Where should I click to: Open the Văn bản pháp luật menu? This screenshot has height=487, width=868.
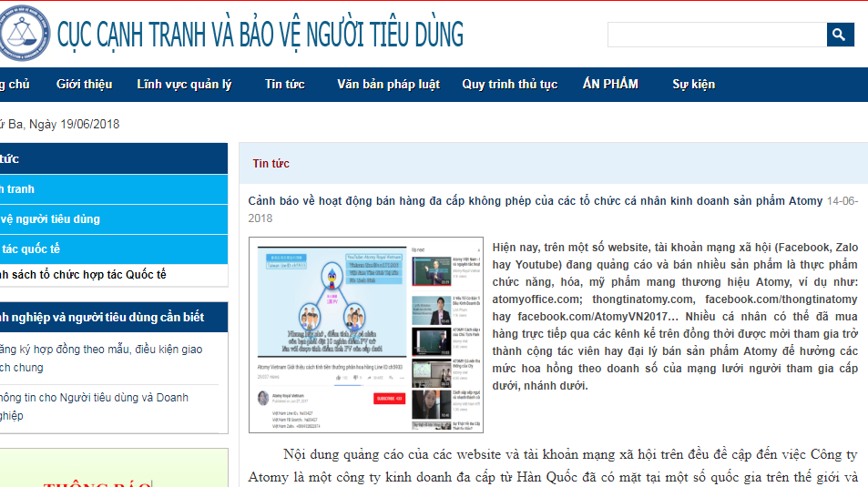pos(388,84)
